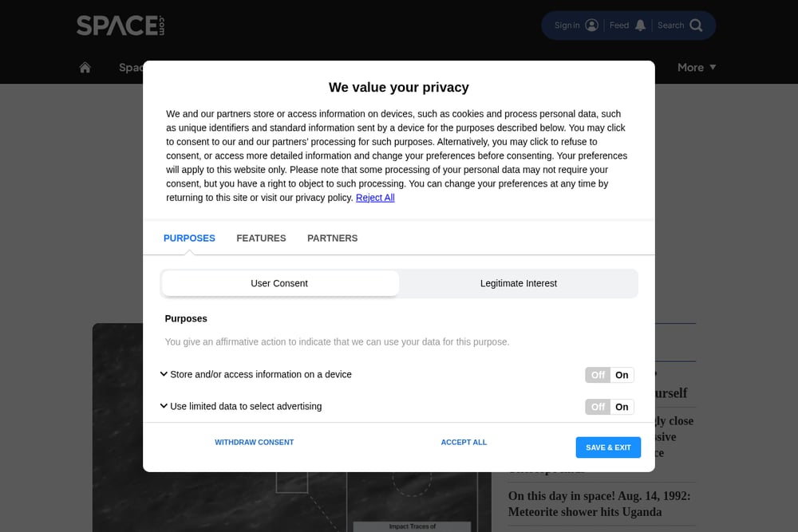Open the Feed bell notifications icon
The height and width of the screenshot is (532, 798).
(640, 26)
